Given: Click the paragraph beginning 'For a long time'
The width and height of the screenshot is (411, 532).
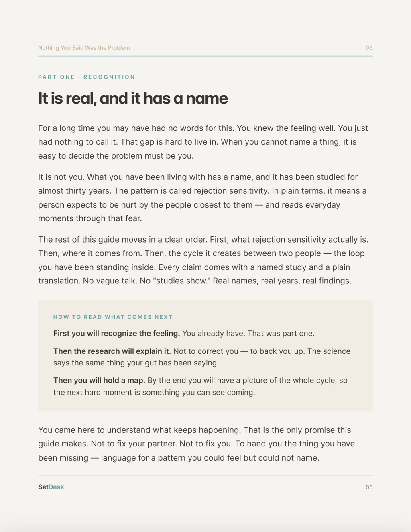Looking at the screenshot, I should (203, 142).
